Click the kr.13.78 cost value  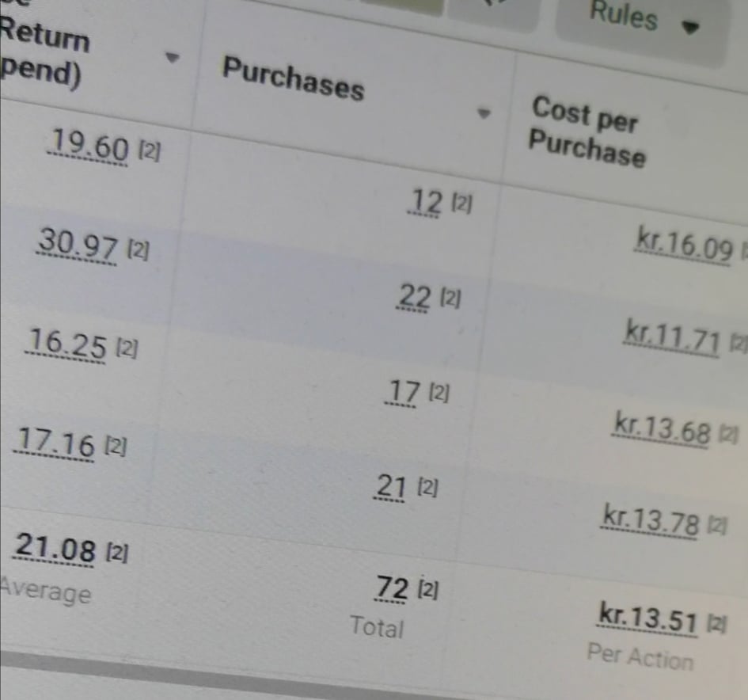[x=649, y=520]
